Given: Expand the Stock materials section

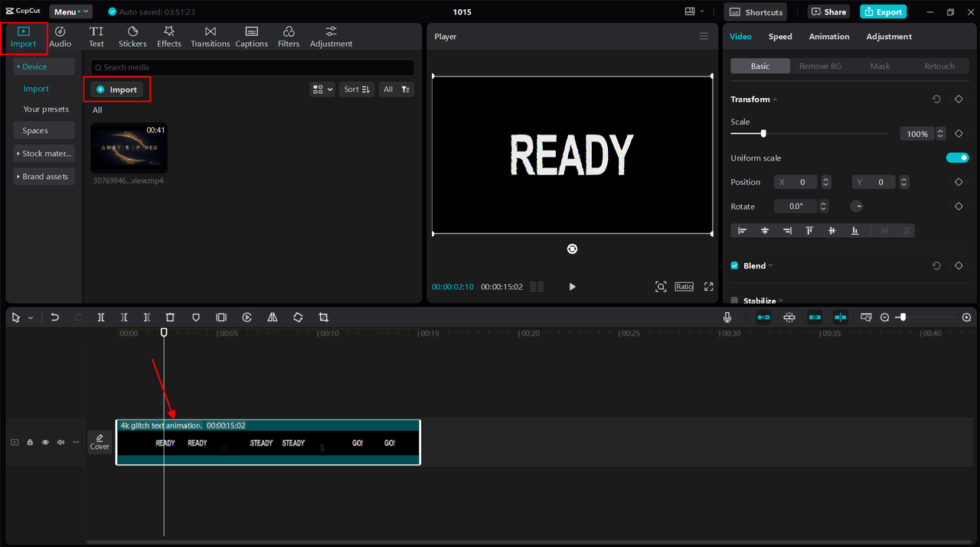Looking at the screenshot, I should pyautogui.click(x=44, y=153).
